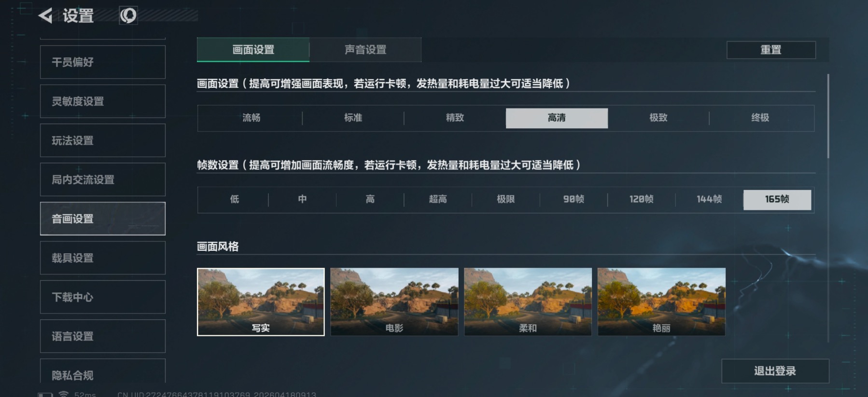Viewport: 868px width, 397px height.
Task: Select the 极致 graphics quality option
Action: pyautogui.click(x=658, y=118)
